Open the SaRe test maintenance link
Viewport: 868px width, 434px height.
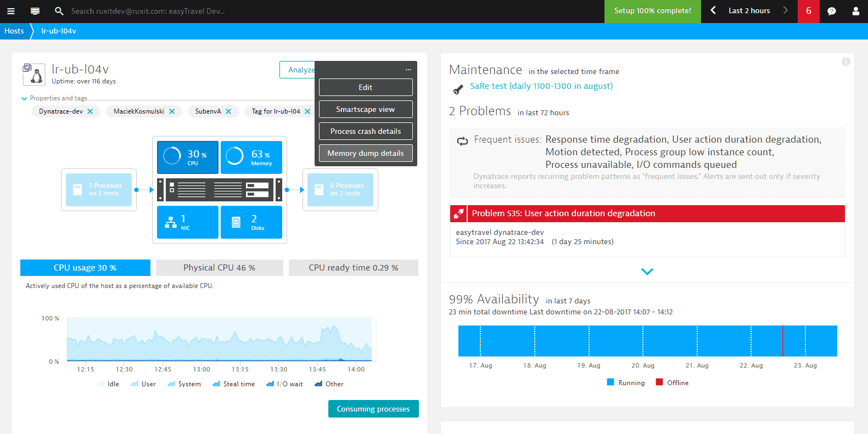pyautogui.click(x=541, y=86)
